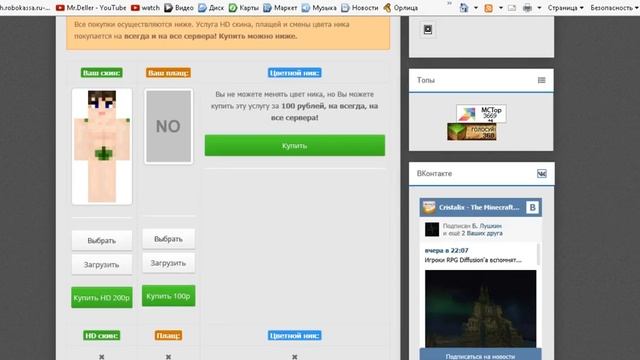Open the RSS feeds dropdown arrow
Viewport: 640px width, 360px height.
tap(500, 8)
